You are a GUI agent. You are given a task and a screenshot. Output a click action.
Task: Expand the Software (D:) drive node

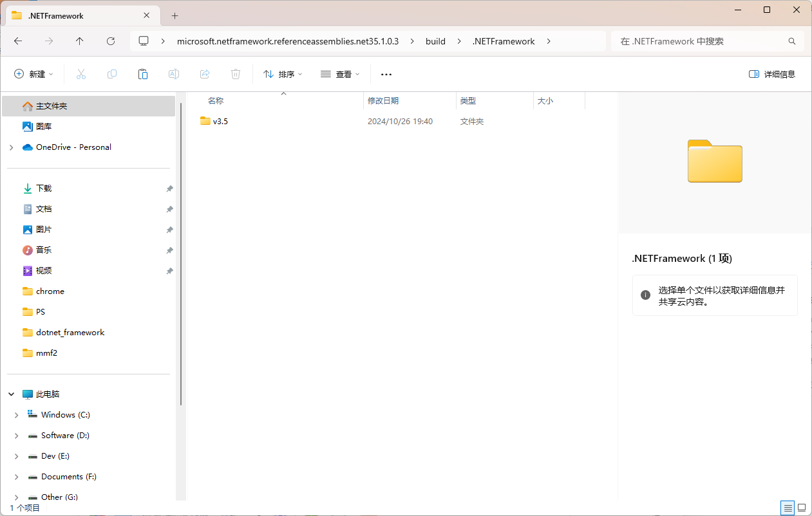click(x=17, y=436)
